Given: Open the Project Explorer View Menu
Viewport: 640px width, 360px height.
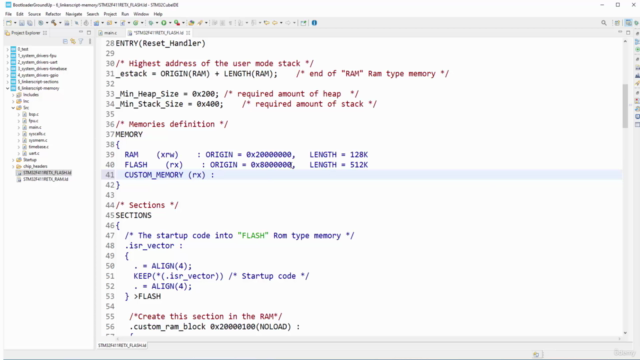Looking at the screenshot, I should 90,41.
